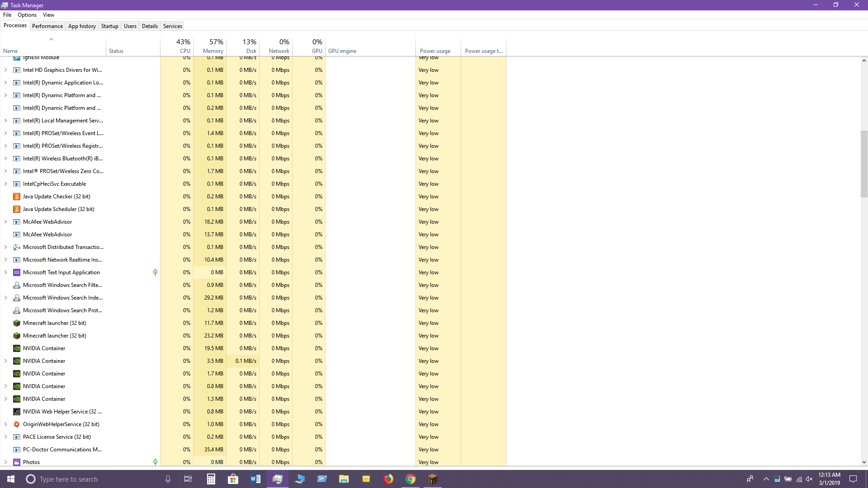Click the NVIDIA Web Helper Service icon
This screenshot has height=488, width=868.
coord(17,412)
